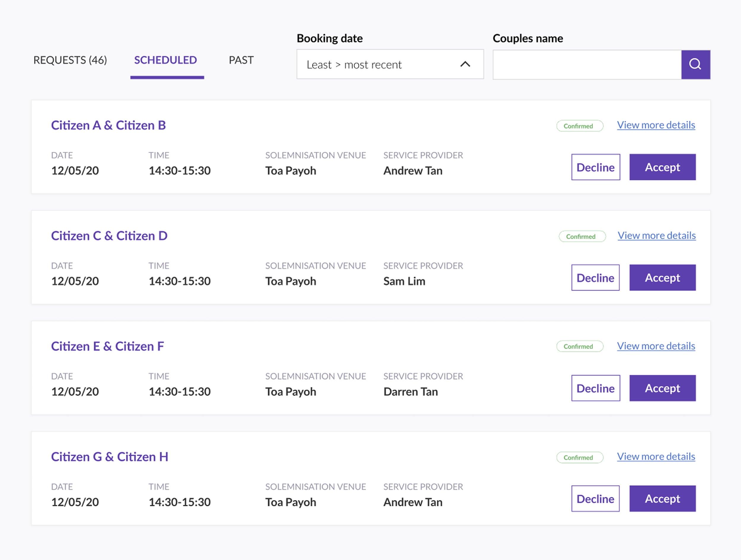Click the magnifier search icon button

coord(695,64)
